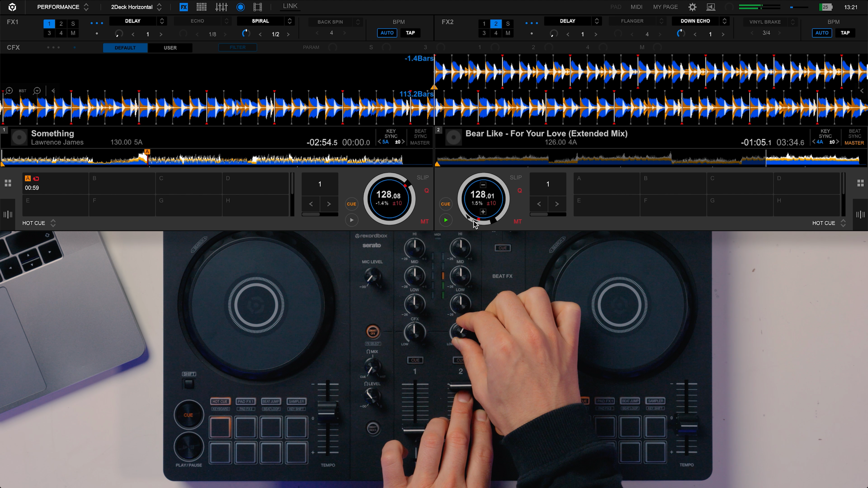Open the mixer panel icon
Viewport: 868px width, 488px height.
221,7
